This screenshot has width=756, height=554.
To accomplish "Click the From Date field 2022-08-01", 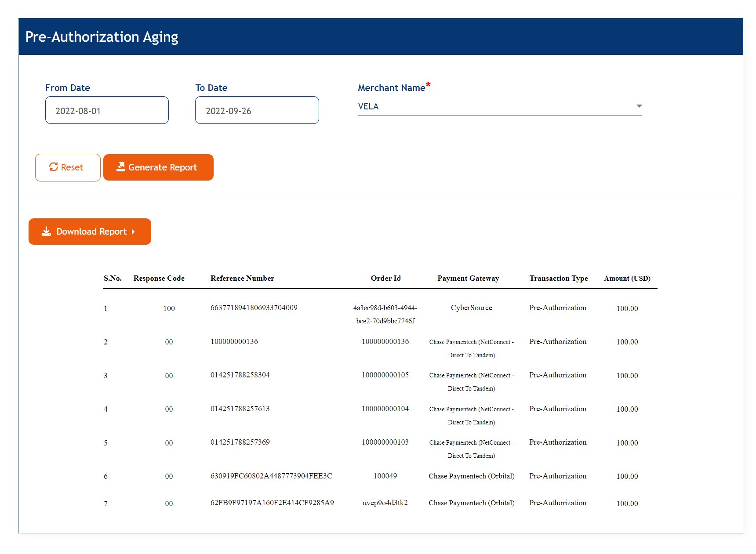I will [x=107, y=110].
